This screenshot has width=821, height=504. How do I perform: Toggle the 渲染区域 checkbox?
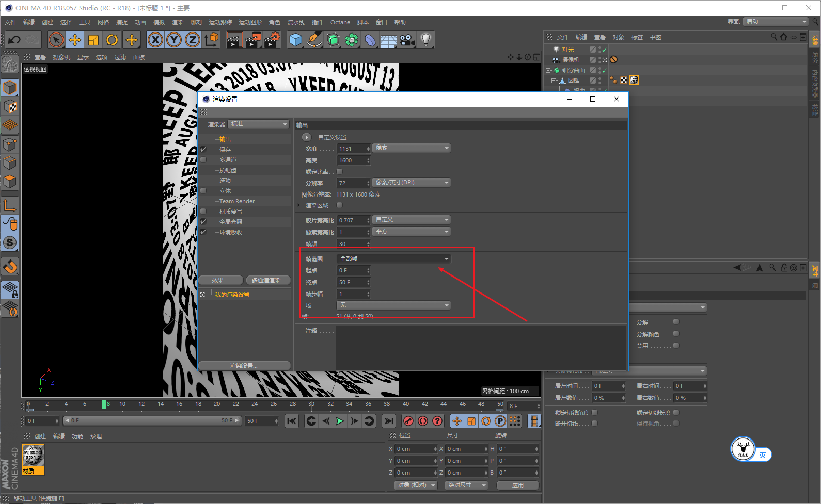click(339, 205)
